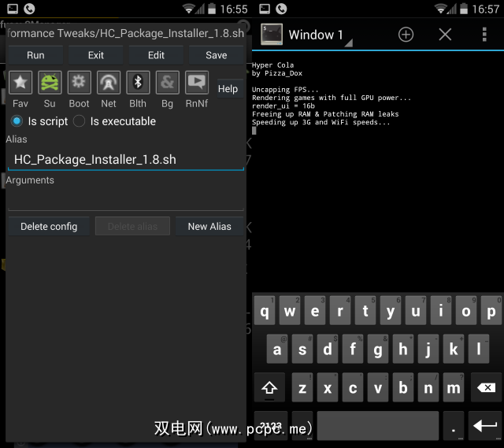
Task: Toggle the Bg ampersand icon
Action: (x=167, y=83)
